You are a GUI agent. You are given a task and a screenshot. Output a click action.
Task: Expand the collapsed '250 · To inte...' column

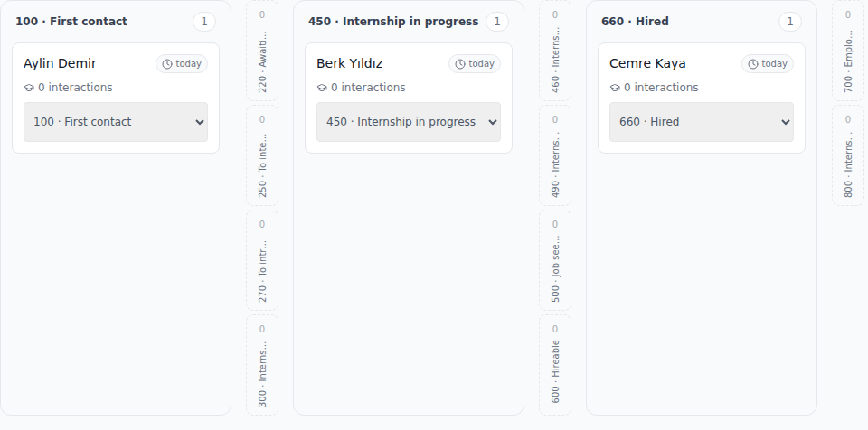(262, 155)
